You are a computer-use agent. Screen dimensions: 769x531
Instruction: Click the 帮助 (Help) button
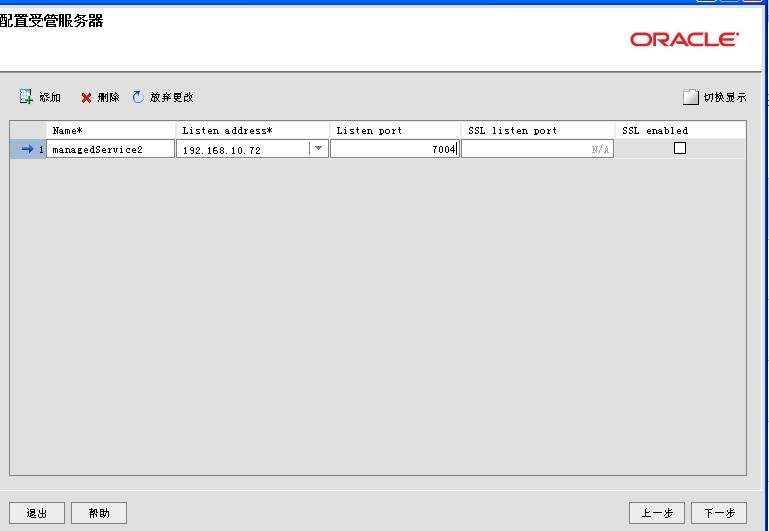click(x=99, y=513)
